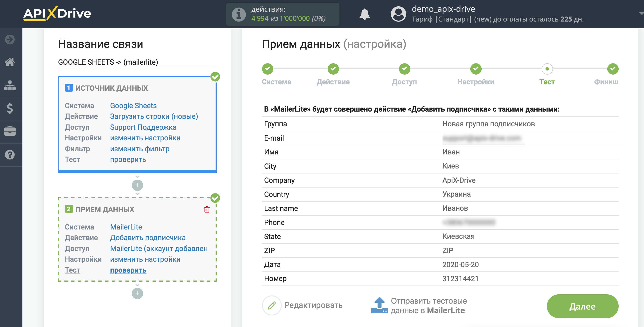Open the help question mark icon
Screen dimensions: 644x327
click(x=10, y=154)
